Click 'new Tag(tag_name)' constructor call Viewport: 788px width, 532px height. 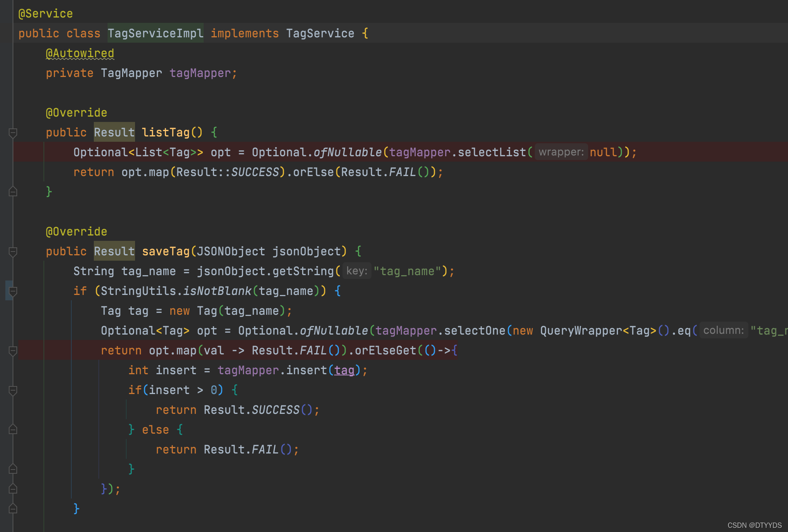coord(227,311)
